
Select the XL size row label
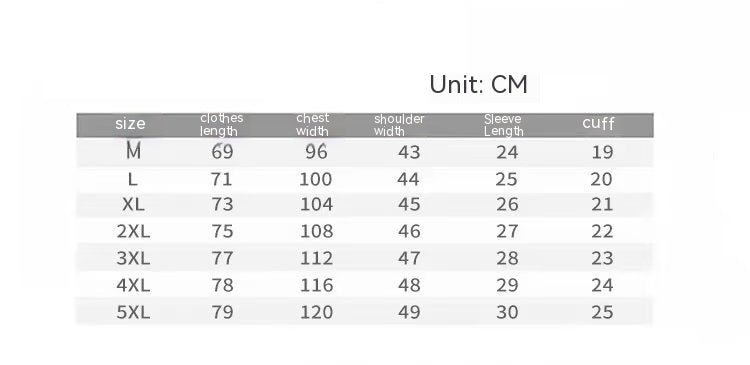pos(133,205)
